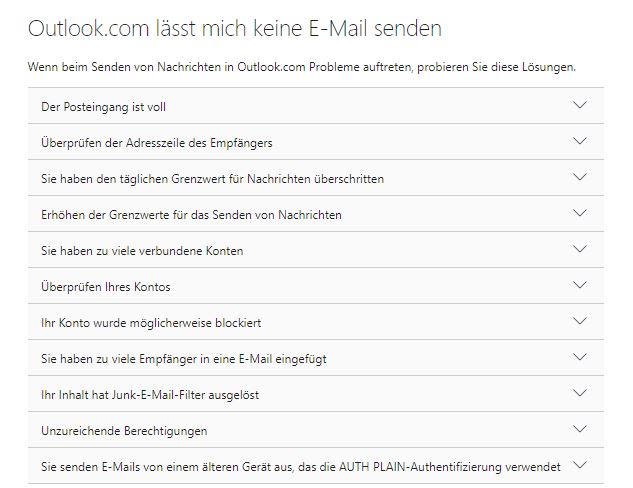Viewport: 633px width, 488px height.
Task: Click chevron icon beside 'Erhöhen der Grenzwerte'
Action: pos(580,213)
